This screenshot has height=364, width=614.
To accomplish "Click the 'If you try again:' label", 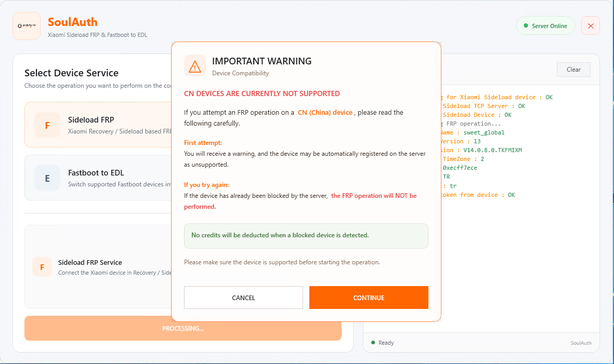I will (206, 184).
